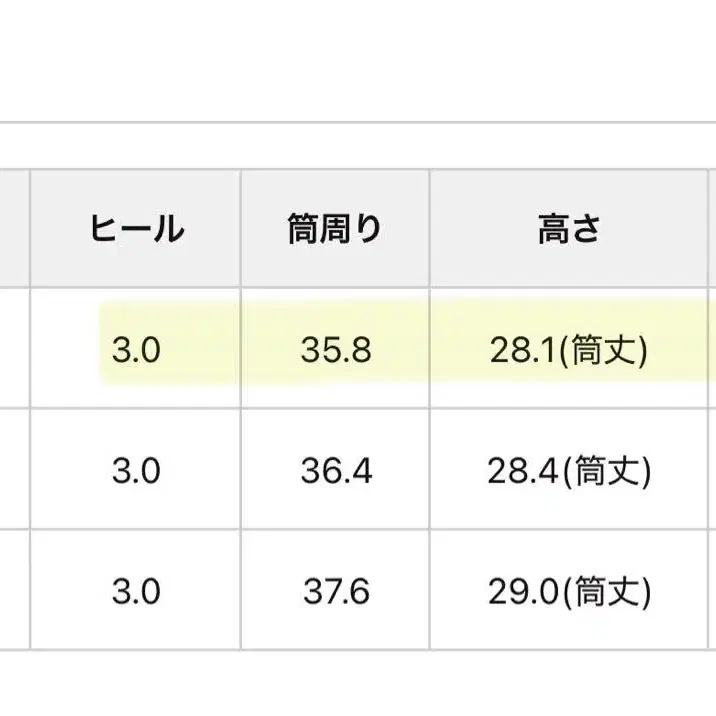Image resolution: width=716 pixels, height=716 pixels.
Task: Select the 筒周り column header
Action: (x=335, y=229)
